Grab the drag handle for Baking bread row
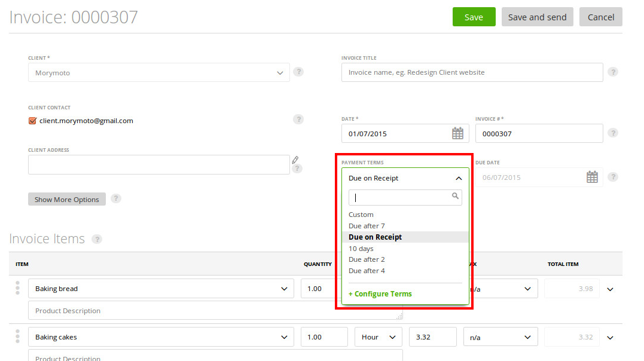Viewport: 644px width, 361px height. tap(17, 287)
